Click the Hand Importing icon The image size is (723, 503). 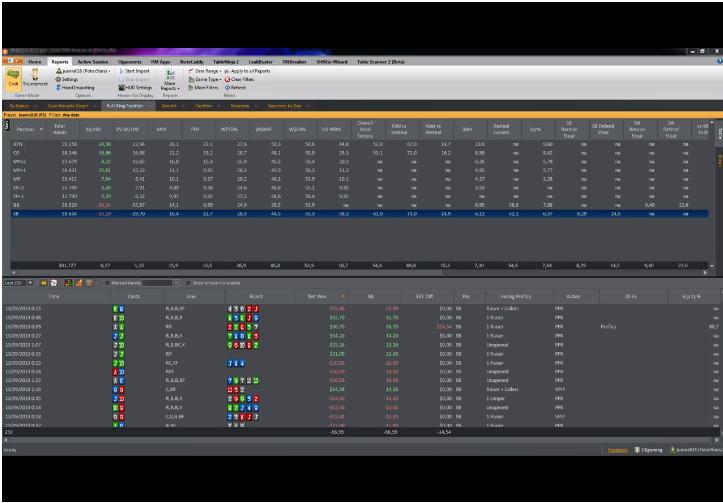click(x=59, y=87)
